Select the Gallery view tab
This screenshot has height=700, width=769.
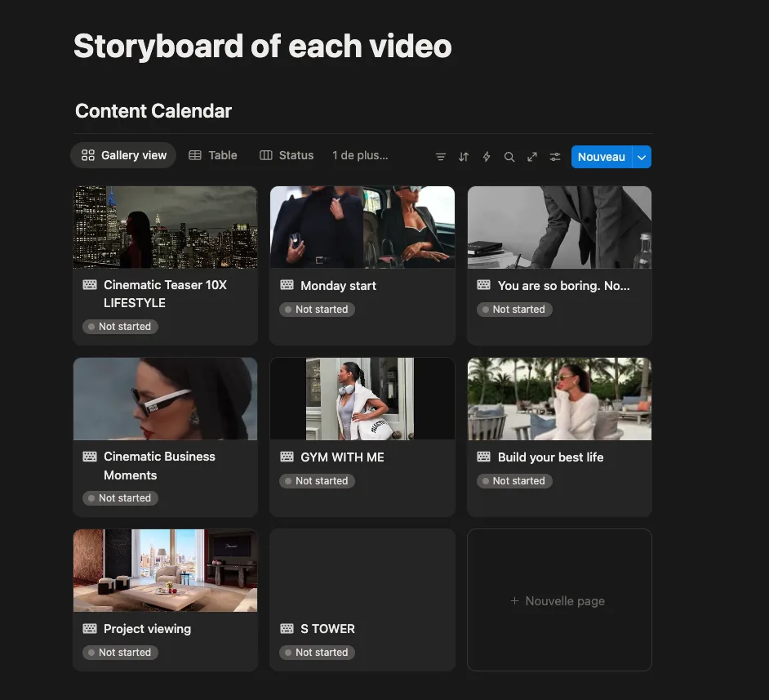123,155
